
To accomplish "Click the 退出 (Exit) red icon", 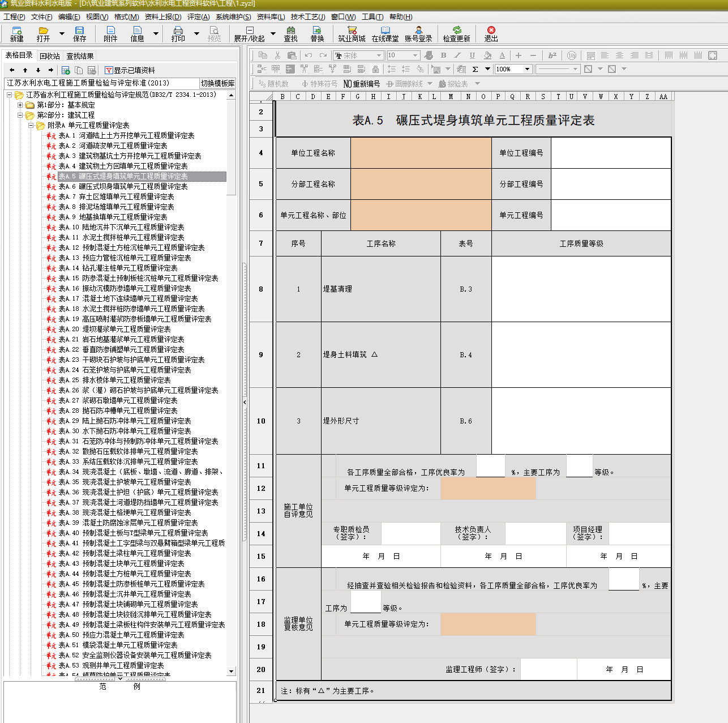I will pos(491,34).
